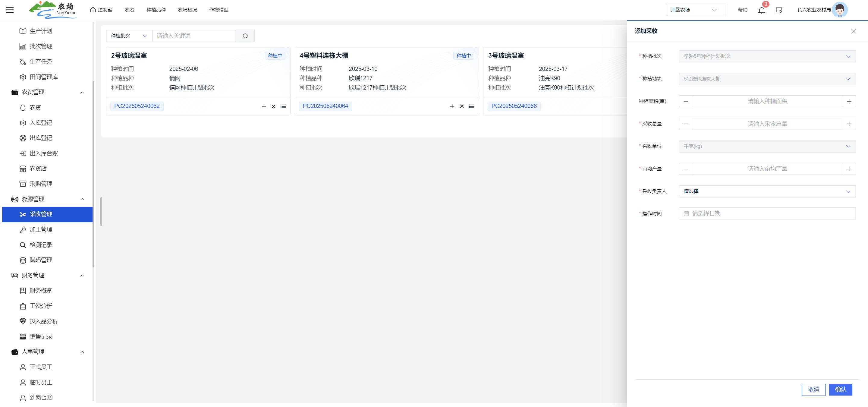Open 加工管理 in sidebar
868x407 pixels.
tap(41, 229)
